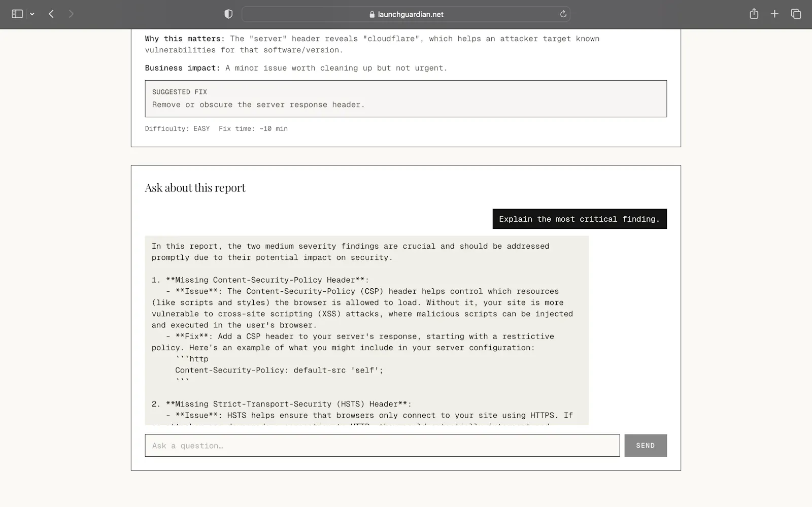Click the 'Difficulty: EASY' text
This screenshot has width=812, height=507.
(177, 129)
